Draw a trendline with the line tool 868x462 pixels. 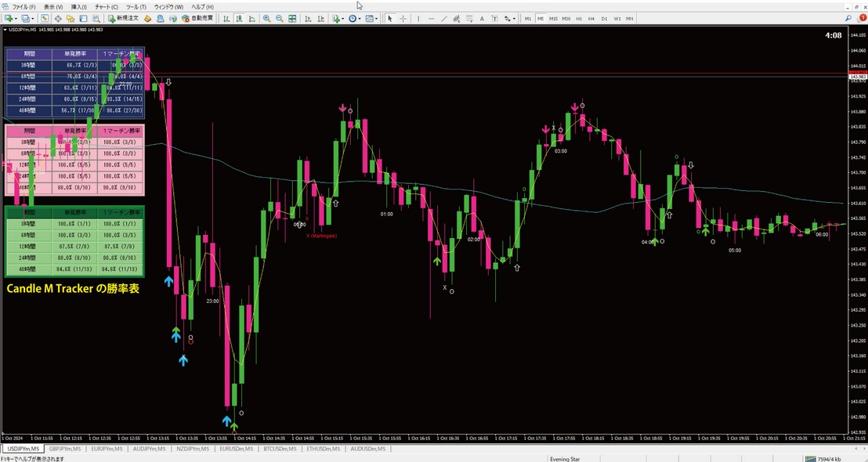coord(443,18)
